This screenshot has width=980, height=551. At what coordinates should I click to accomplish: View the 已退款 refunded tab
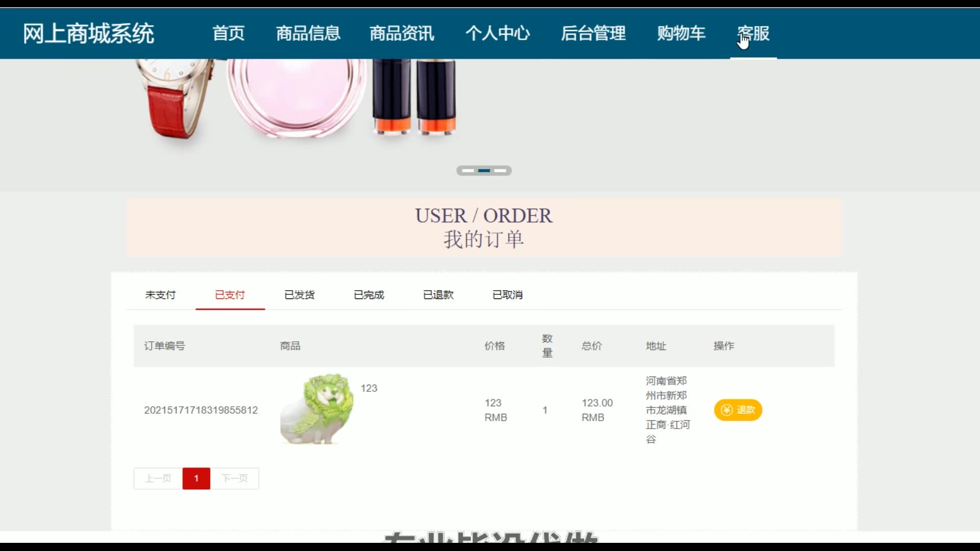[438, 295]
